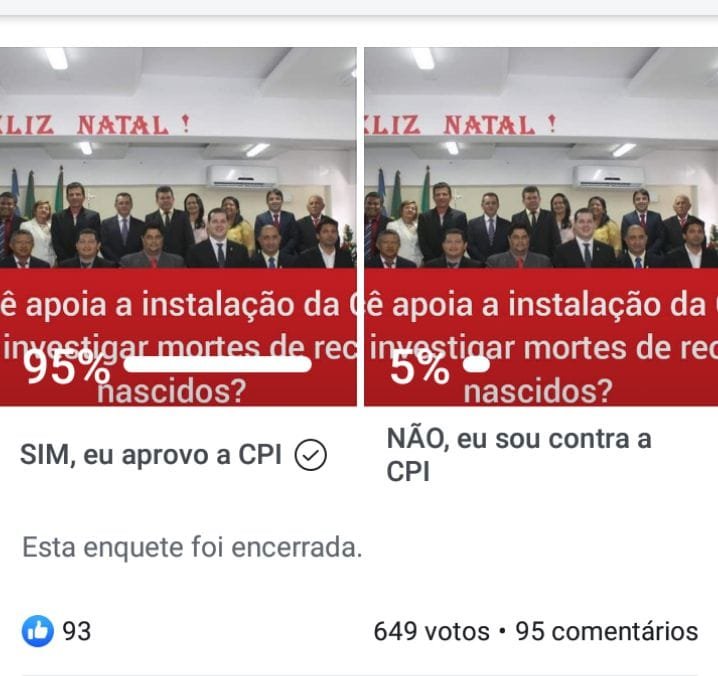Click the 5% result progress bar

coord(476,365)
